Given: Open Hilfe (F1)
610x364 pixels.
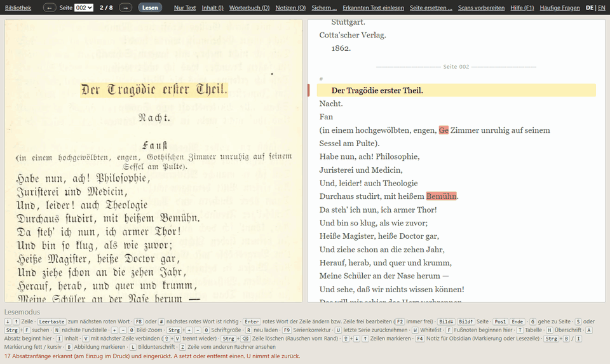Looking at the screenshot, I should 522,8.
